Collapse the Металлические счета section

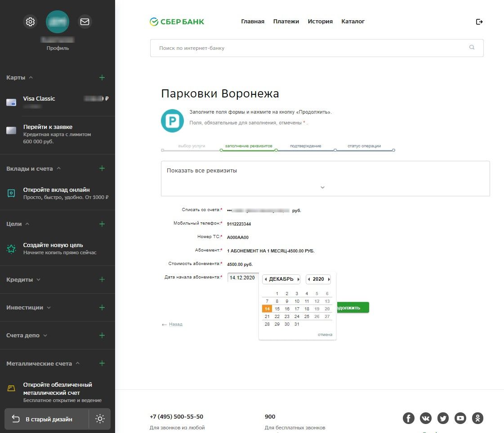tap(77, 363)
